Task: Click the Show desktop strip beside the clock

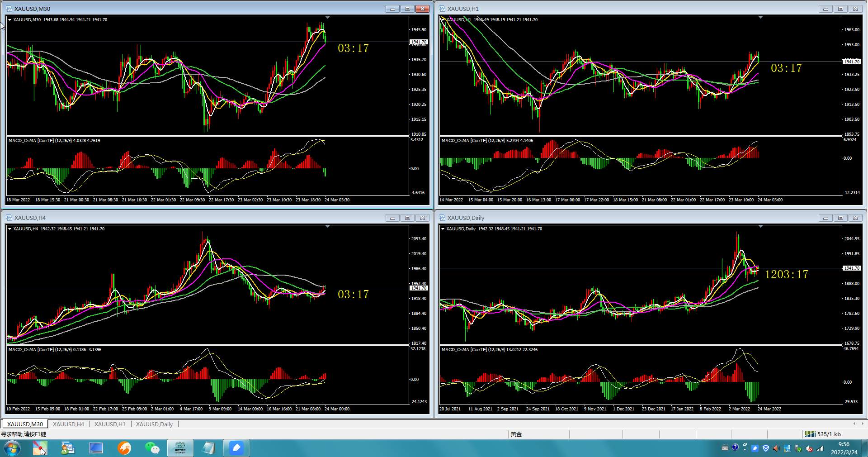Action: (864, 448)
